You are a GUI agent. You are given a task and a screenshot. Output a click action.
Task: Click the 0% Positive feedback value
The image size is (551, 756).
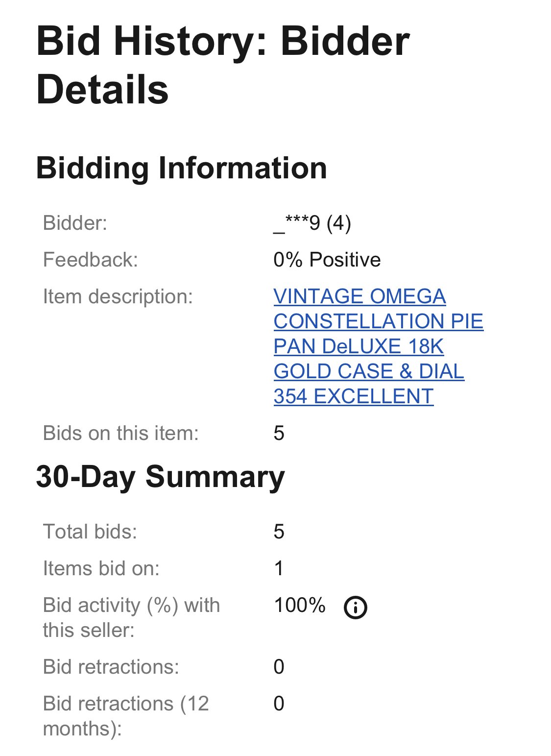tap(327, 260)
